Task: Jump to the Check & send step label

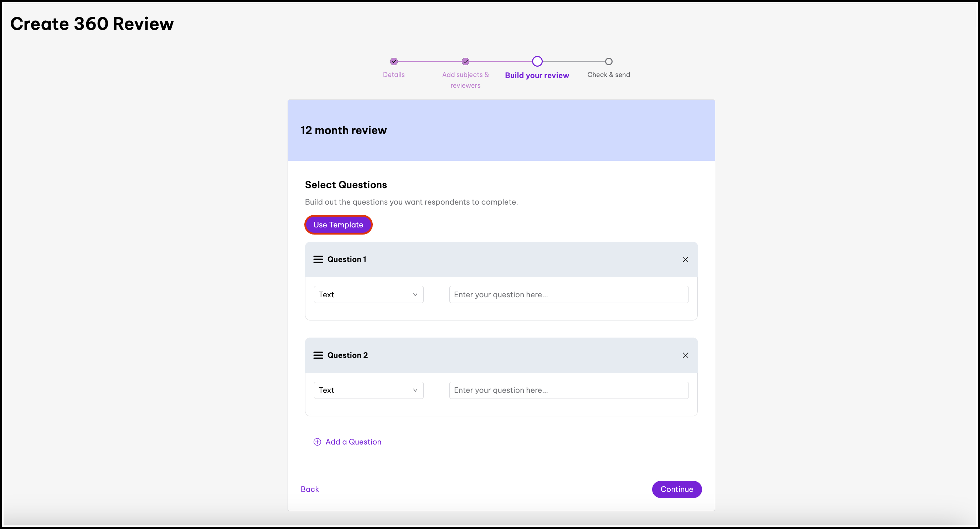Action: [x=608, y=75]
